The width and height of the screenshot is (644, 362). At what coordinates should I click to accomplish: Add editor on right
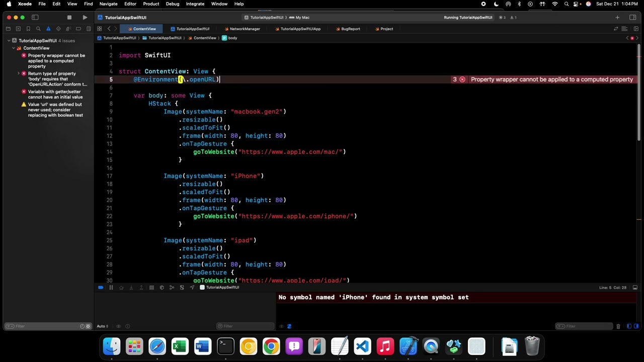coord(636,29)
